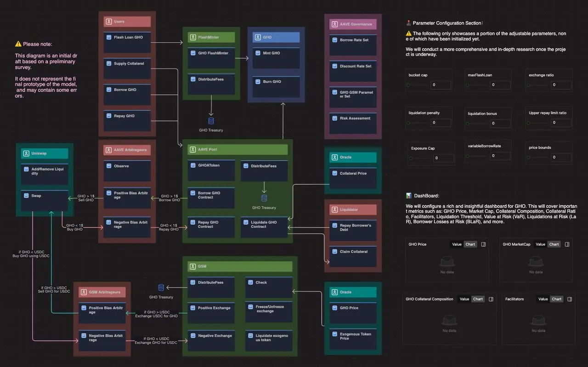
Task: Click the Borrow Rate Set block
Action: pos(353,45)
